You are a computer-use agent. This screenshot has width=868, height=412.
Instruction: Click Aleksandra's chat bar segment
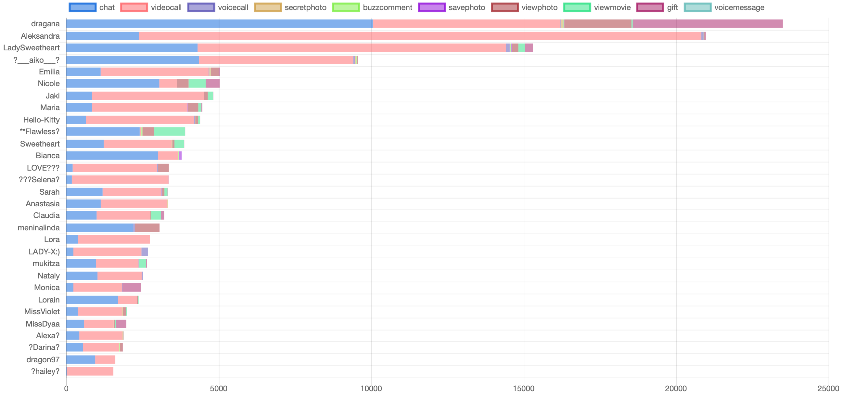[103, 36]
